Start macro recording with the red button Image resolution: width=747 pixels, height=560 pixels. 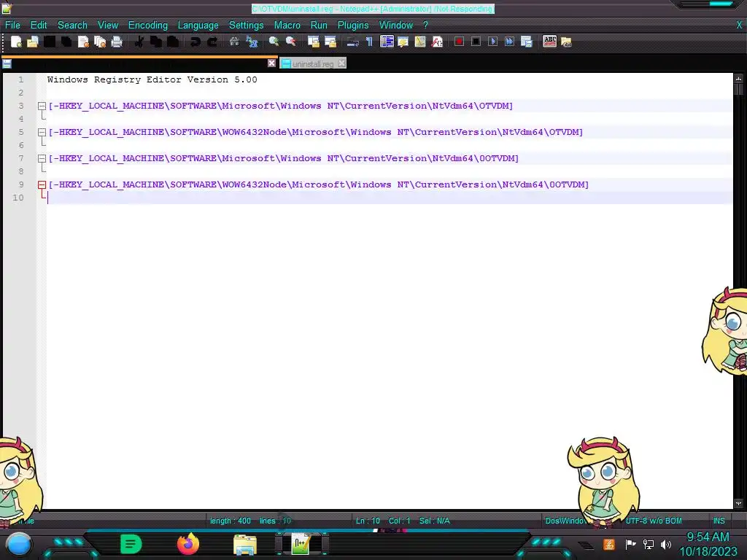[x=459, y=42]
